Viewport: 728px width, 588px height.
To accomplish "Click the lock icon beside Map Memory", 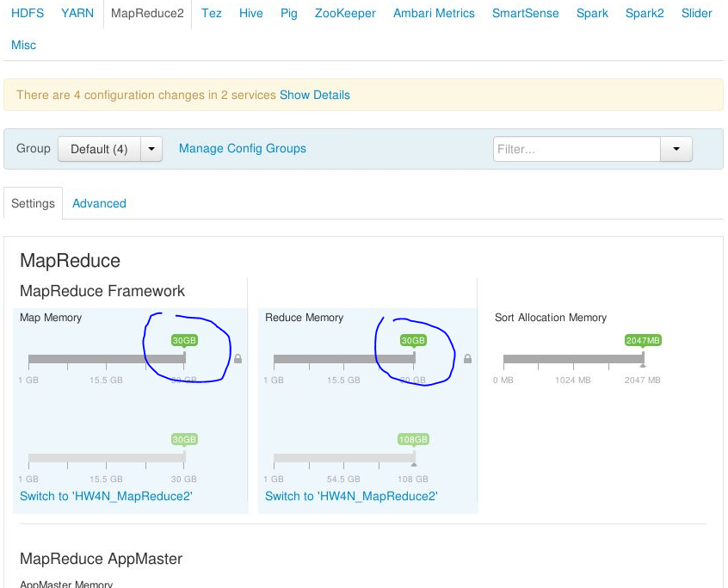I will [238, 358].
